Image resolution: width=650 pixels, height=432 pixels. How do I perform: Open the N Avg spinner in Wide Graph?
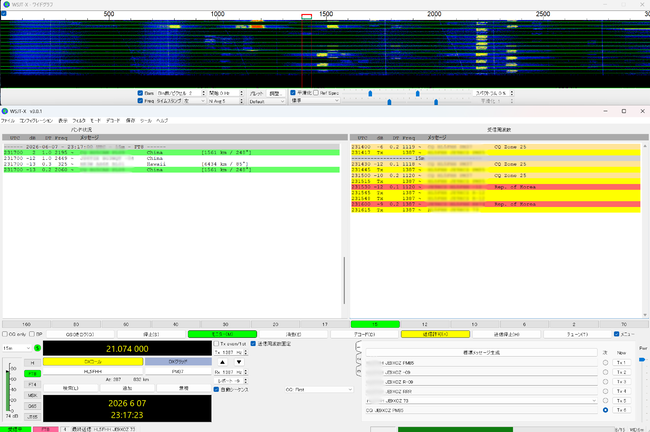226,101
